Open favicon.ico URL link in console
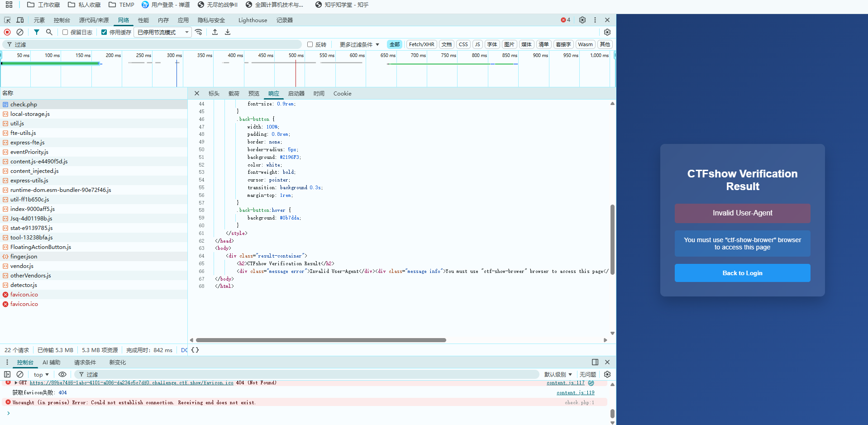The image size is (868, 425). [x=131, y=383]
